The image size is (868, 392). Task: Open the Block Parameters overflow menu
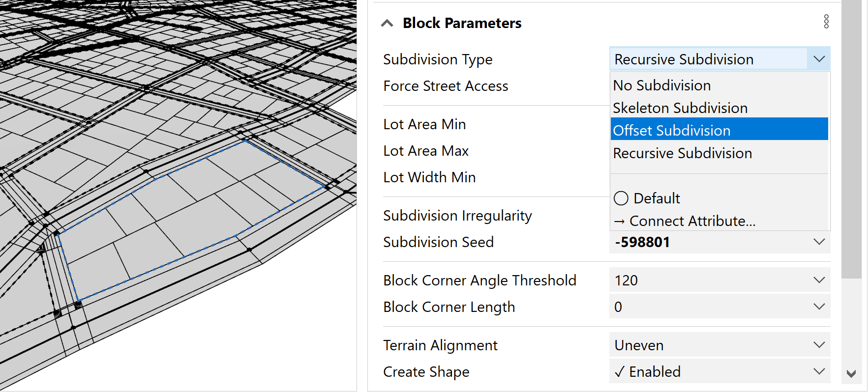pyautogui.click(x=826, y=22)
